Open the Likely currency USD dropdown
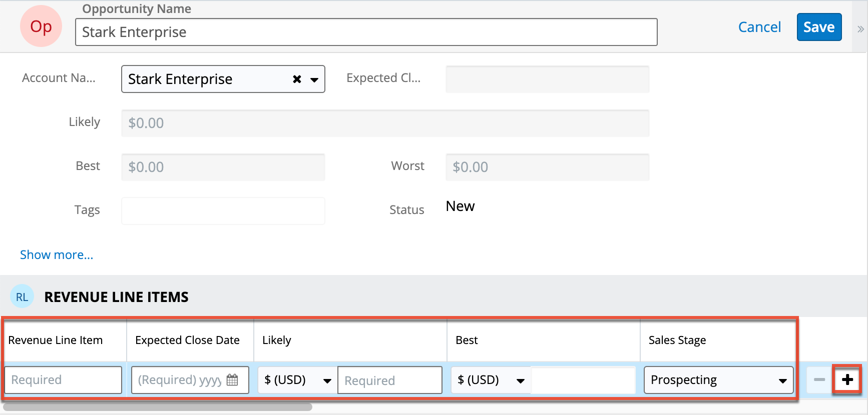868x415 pixels. (x=297, y=380)
